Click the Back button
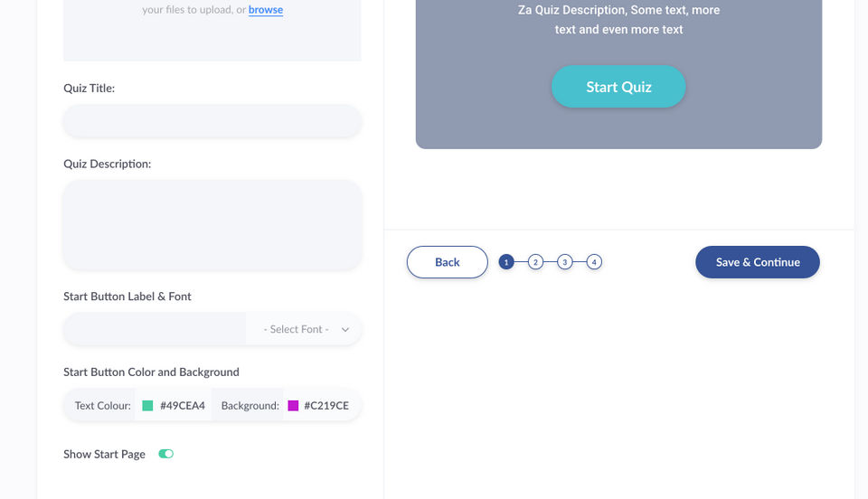Viewport: 868px width, 499px height. click(448, 262)
